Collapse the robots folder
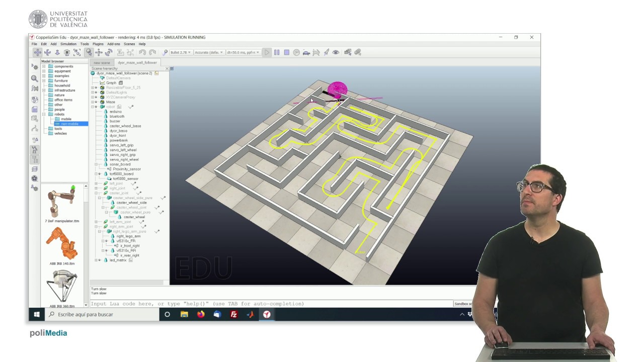Screen dimensions: 644x362 44,114
